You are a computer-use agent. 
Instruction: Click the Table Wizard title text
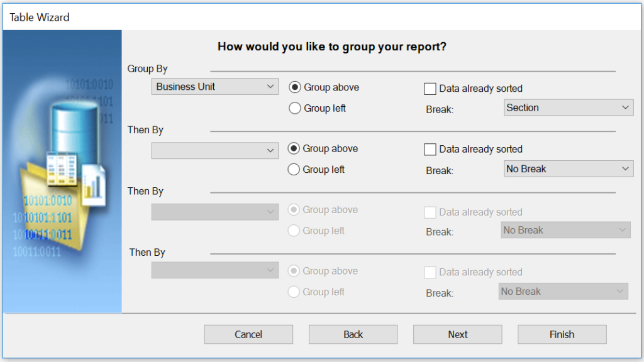tap(40, 17)
